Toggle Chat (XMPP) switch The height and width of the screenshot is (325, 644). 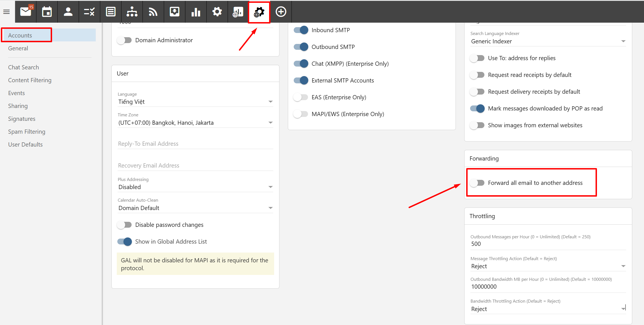click(x=301, y=64)
